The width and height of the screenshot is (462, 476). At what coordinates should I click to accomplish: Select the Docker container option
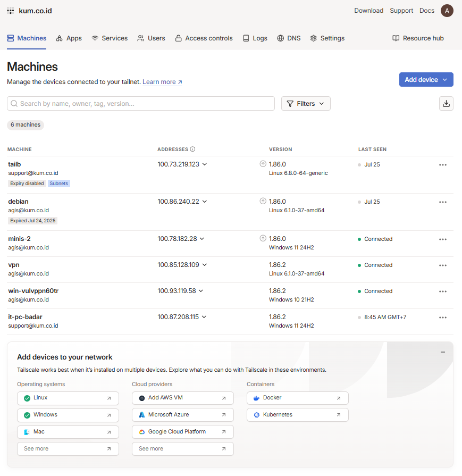click(297, 398)
